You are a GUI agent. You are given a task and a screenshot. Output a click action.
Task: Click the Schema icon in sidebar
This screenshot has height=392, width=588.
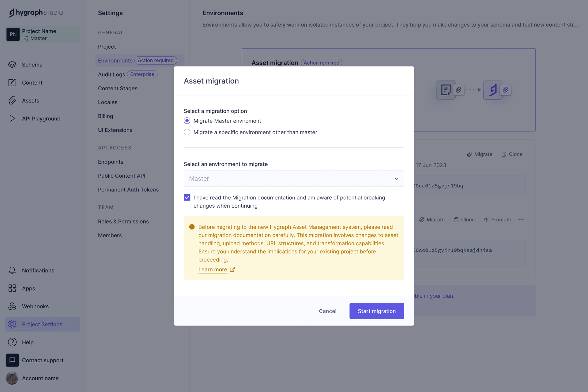(x=12, y=64)
